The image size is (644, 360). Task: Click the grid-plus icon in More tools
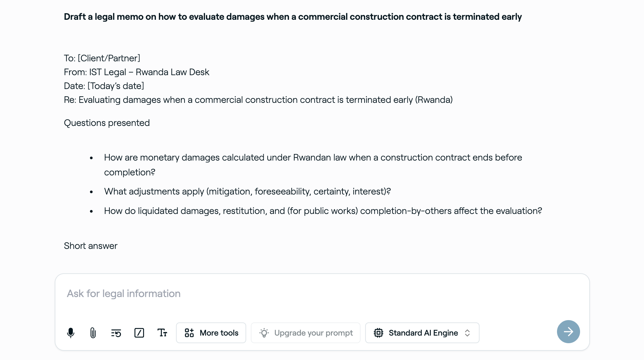pyautogui.click(x=189, y=333)
